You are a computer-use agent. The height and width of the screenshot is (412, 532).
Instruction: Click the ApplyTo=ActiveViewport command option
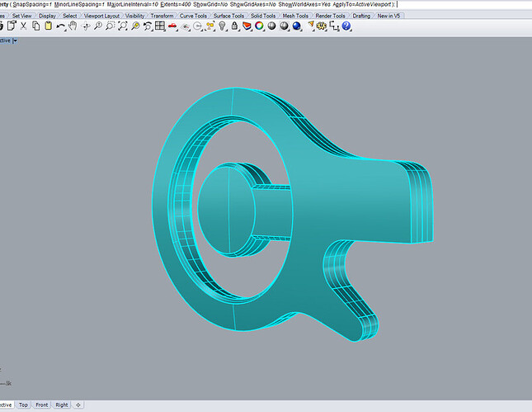click(x=361, y=4)
